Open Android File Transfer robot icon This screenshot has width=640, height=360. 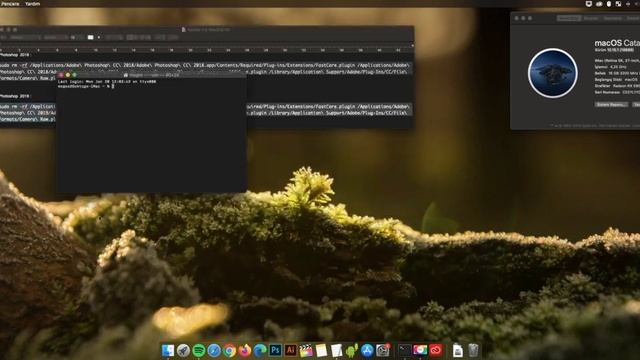point(352,350)
